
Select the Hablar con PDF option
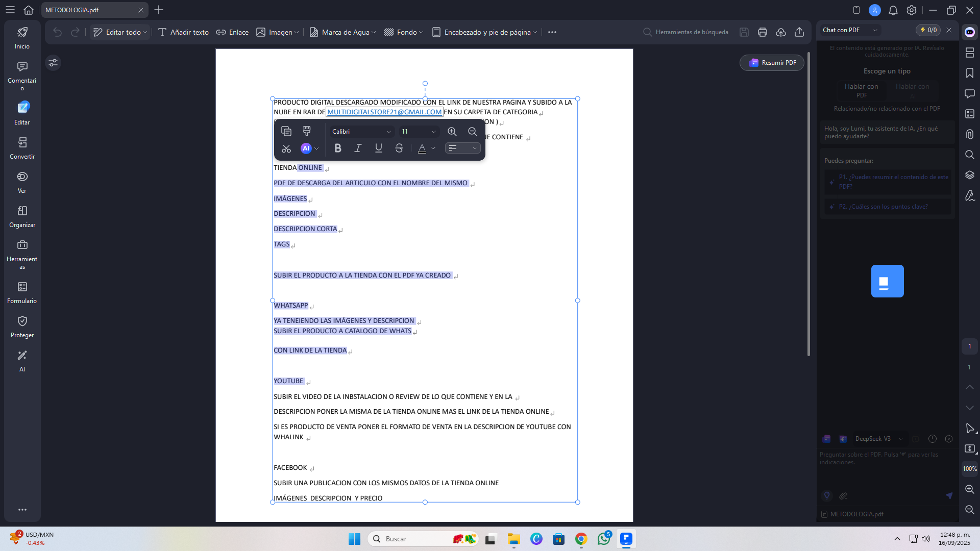(x=861, y=90)
